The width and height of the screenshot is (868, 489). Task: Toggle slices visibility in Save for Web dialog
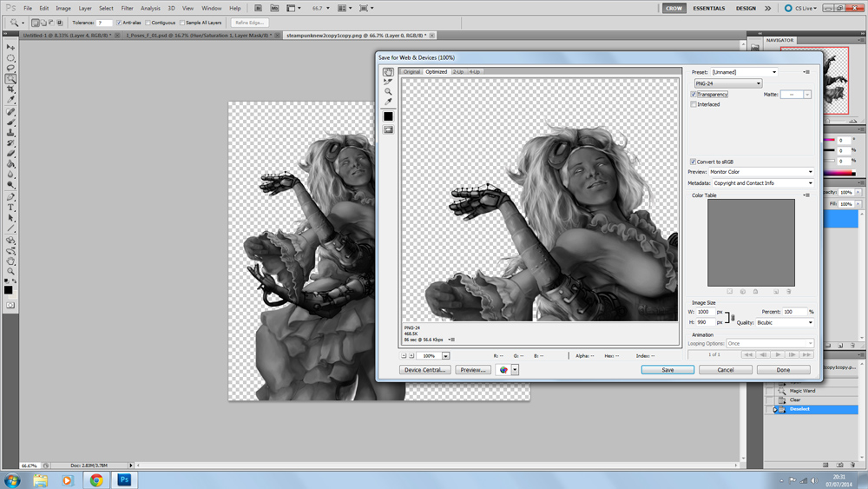pos(388,129)
